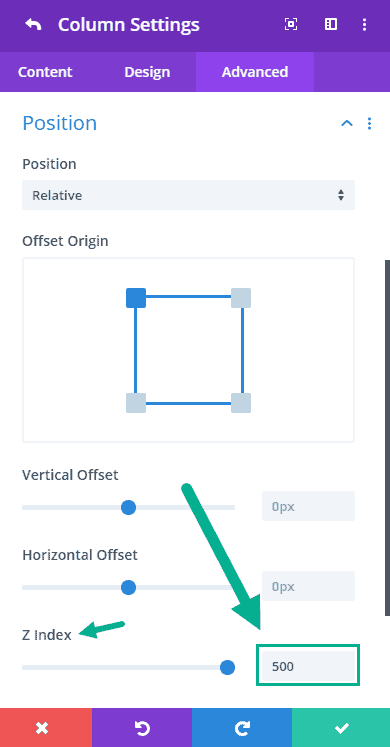Viewport: 390px width, 747px height.
Task: Switch to the Design tab
Action: coord(147,72)
